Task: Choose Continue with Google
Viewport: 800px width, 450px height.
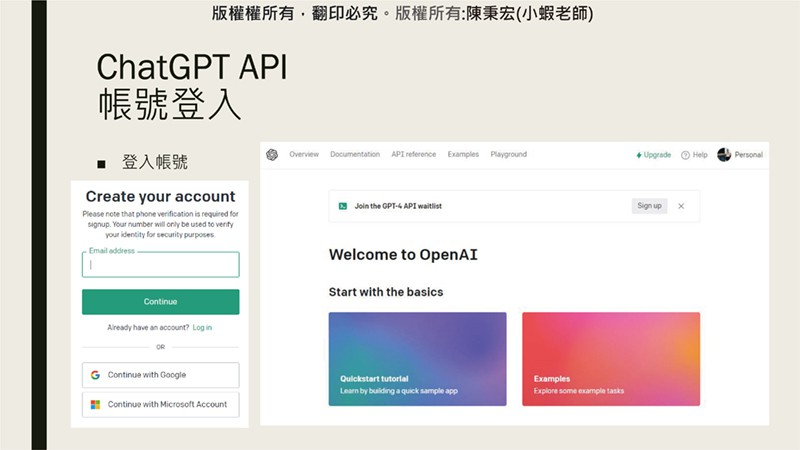Action: 160,375
